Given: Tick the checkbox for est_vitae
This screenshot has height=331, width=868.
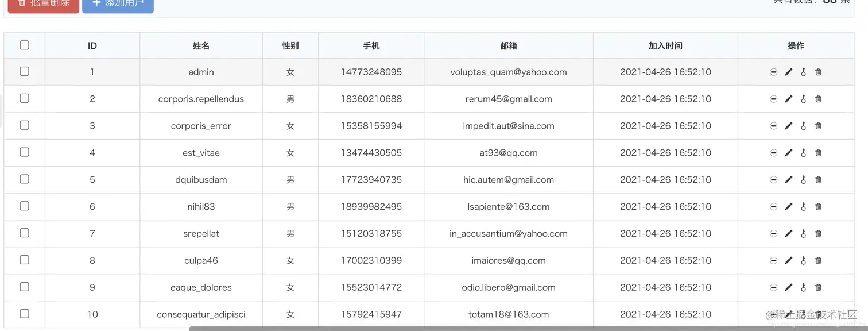Looking at the screenshot, I should pyautogui.click(x=24, y=152).
